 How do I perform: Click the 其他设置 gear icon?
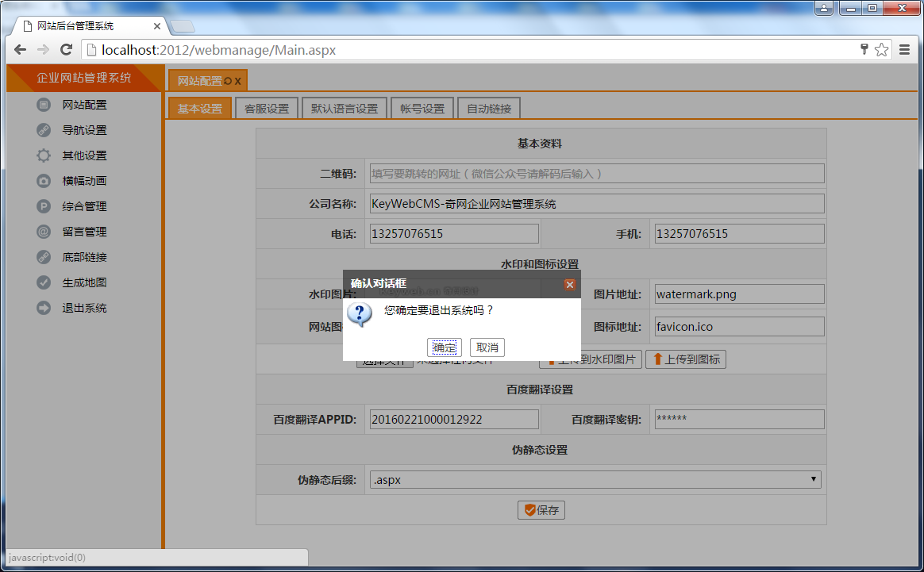[44, 155]
